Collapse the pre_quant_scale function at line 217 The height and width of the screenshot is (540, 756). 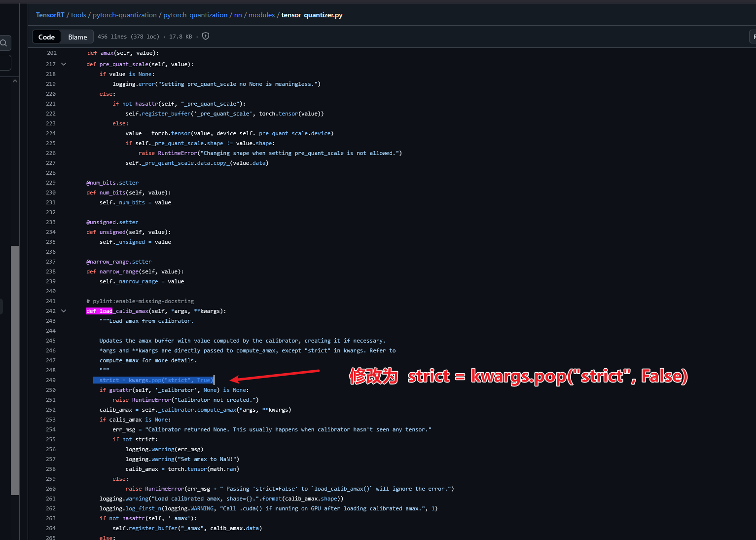[64, 64]
